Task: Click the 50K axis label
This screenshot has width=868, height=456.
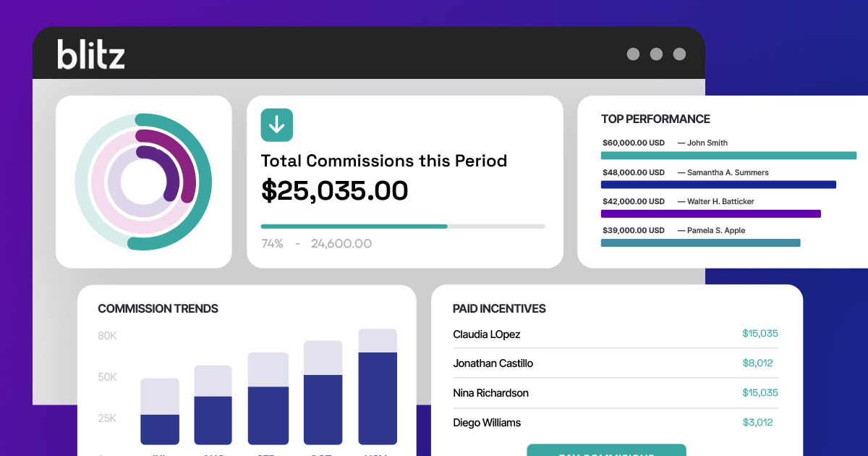Action: tap(107, 377)
